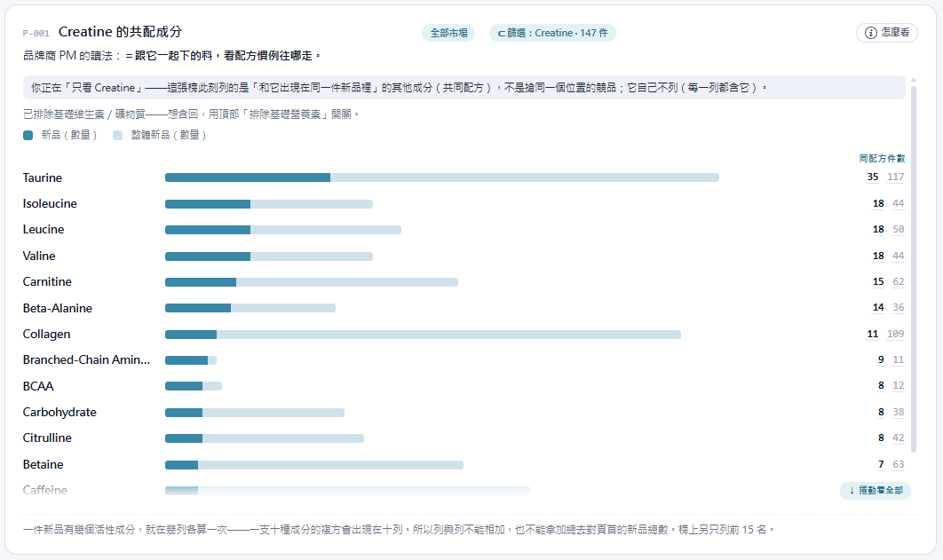Click the Taurine bar in the chart
The image size is (943, 560).
click(x=442, y=177)
